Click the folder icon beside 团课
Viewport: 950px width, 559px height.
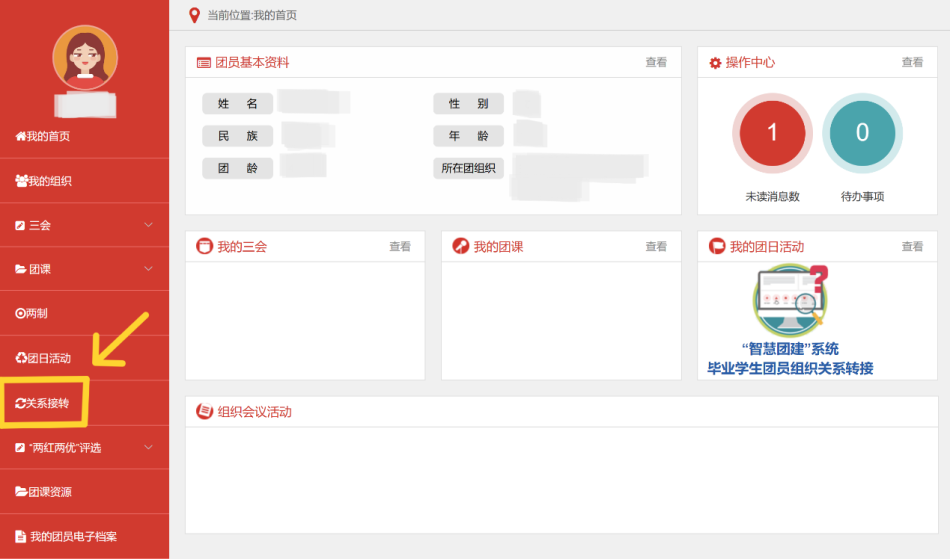tap(21, 269)
